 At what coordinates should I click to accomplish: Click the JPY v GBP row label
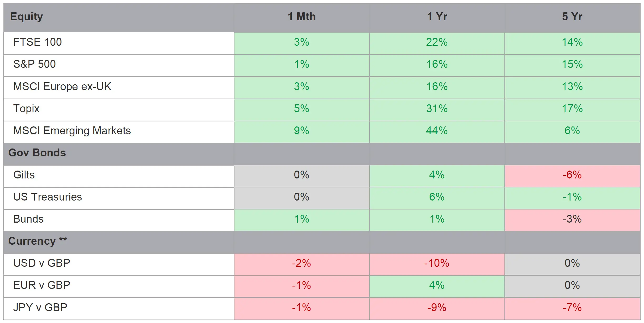[40, 307]
